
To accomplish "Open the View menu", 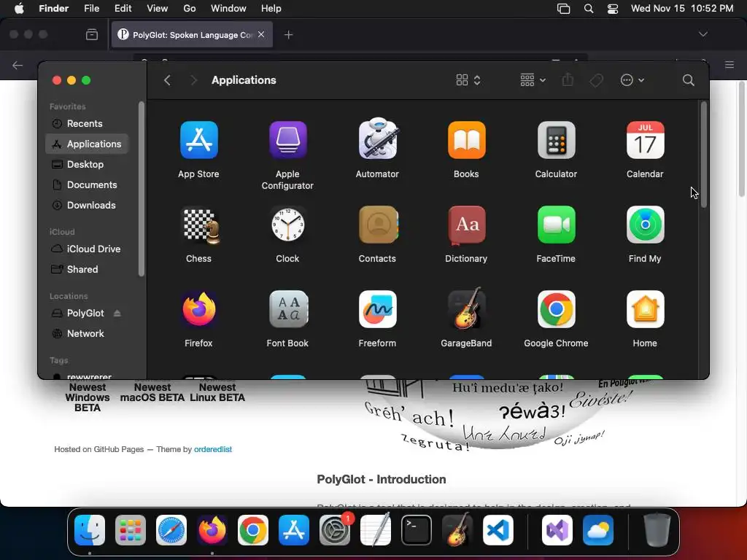I will tap(158, 9).
